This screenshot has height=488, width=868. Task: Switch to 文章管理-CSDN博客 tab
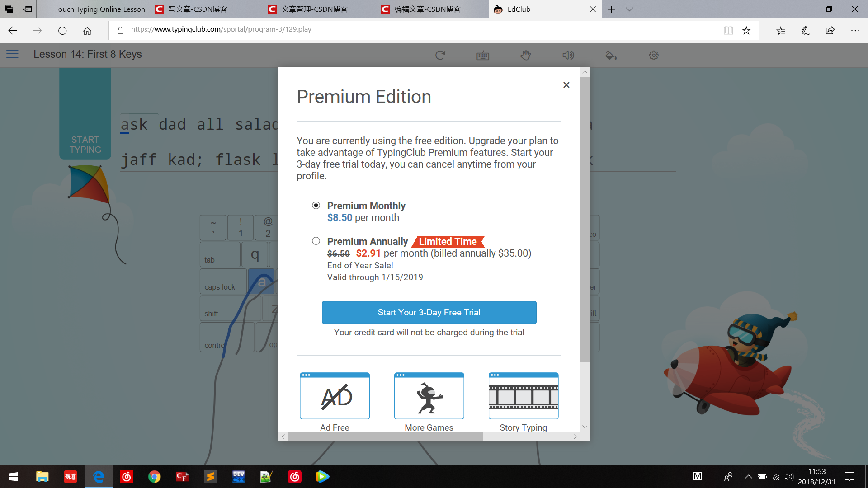click(x=315, y=9)
